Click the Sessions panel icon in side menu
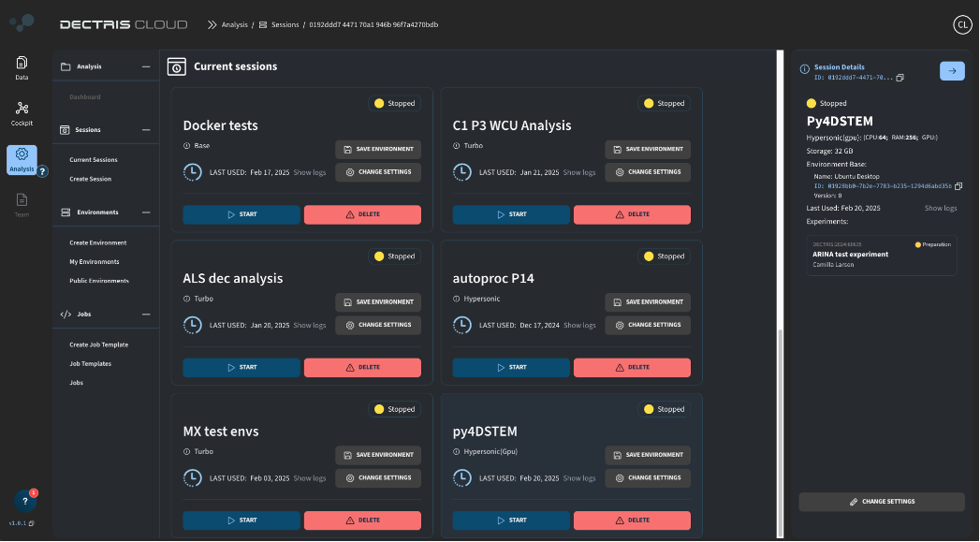 click(x=65, y=130)
